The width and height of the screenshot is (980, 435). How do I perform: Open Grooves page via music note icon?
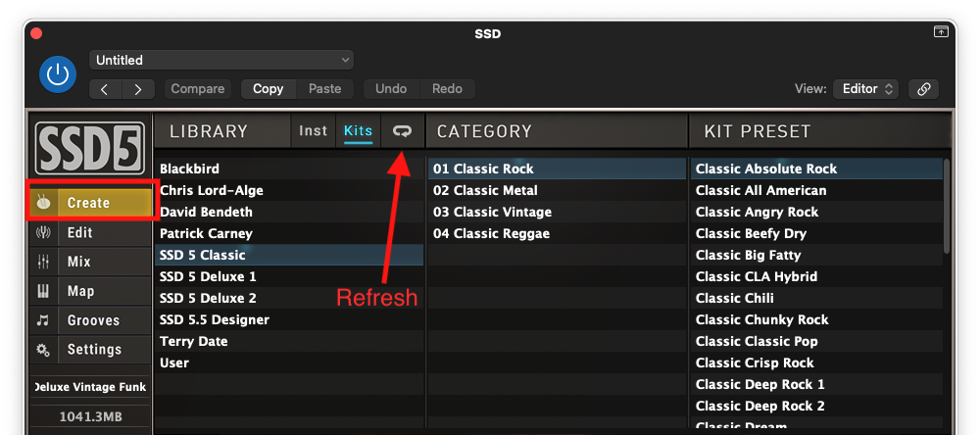(42, 320)
